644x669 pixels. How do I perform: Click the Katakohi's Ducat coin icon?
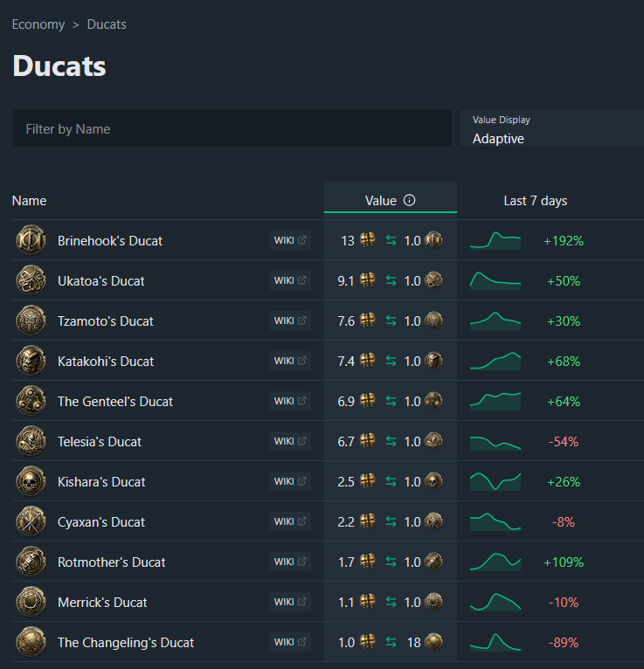coord(31,361)
